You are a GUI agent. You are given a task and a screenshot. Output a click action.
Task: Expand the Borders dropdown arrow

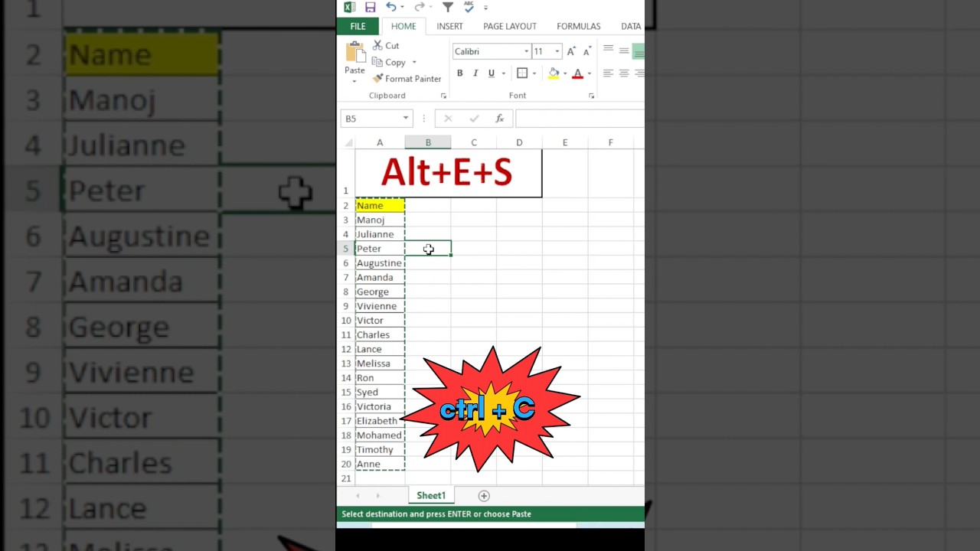534,73
